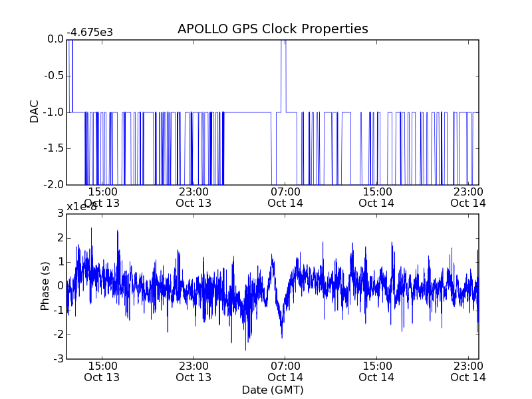532x399 pixels.
Task: Click the 2 tick on Phase axis
Action: pos(61,238)
